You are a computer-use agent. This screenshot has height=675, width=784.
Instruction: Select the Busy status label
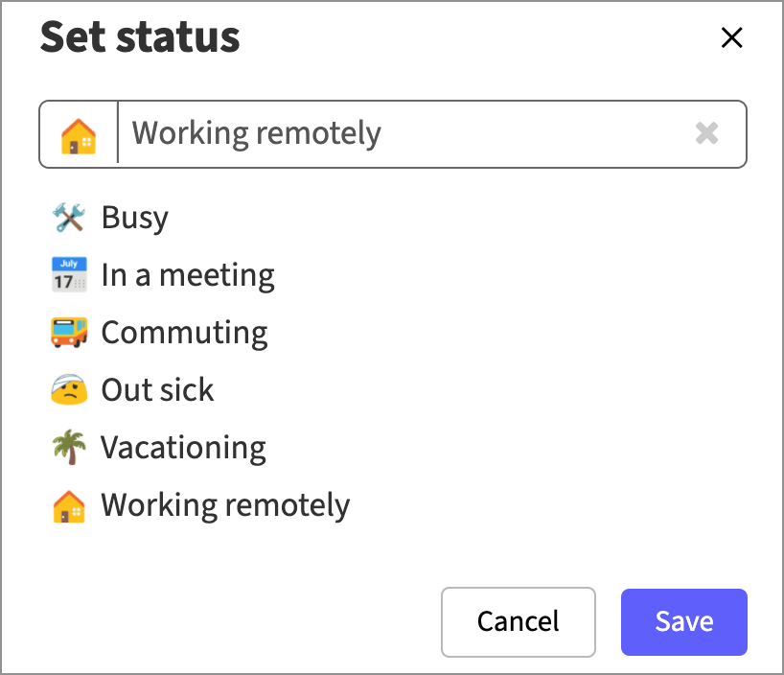pos(135,218)
